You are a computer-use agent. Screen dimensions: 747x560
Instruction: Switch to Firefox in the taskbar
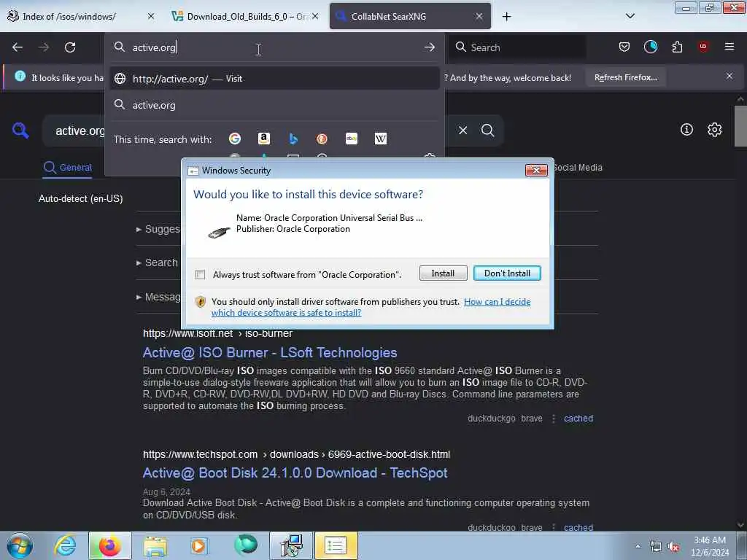pos(109,545)
